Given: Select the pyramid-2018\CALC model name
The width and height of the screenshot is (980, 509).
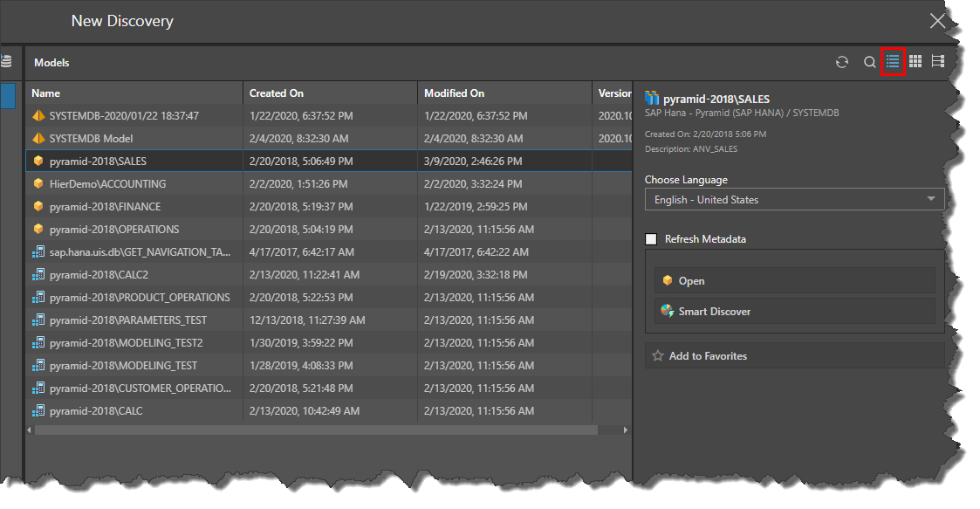Looking at the screenshot, I should 96,411.
